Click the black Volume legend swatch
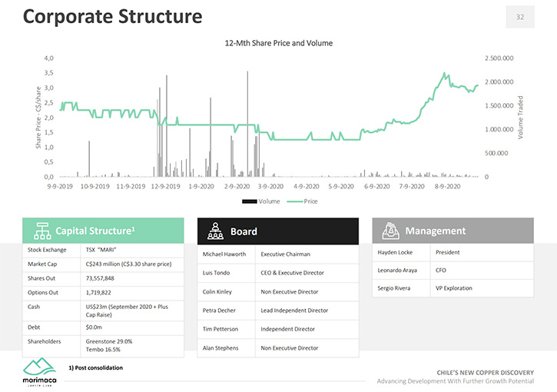Screen dimensions: 557x392 click(x=250, y=201)
